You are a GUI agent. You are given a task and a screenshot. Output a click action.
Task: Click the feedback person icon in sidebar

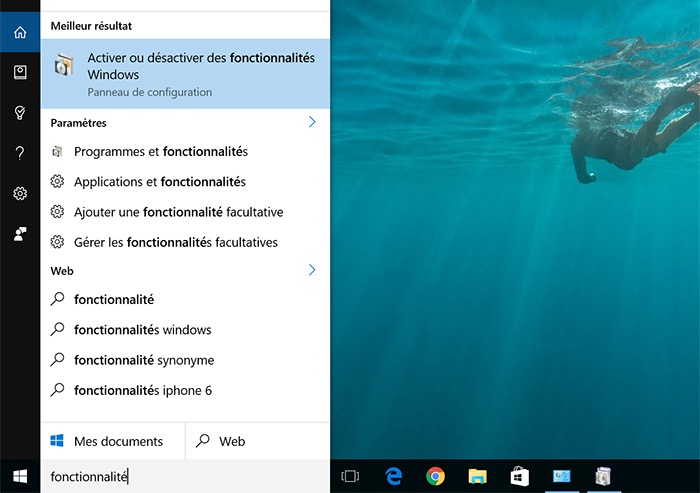pos(20,234)
